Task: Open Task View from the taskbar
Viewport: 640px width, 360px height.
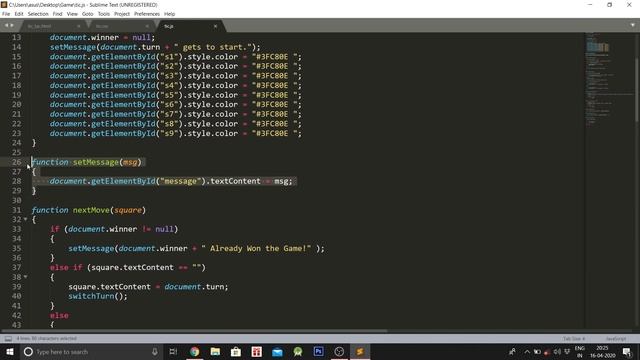Action: coord(173,351)
